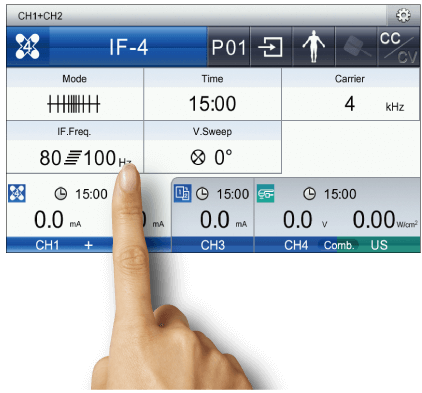Tap the greyed electrode pad icon
The height and width of the screenshot is (393, 422).
356,47
